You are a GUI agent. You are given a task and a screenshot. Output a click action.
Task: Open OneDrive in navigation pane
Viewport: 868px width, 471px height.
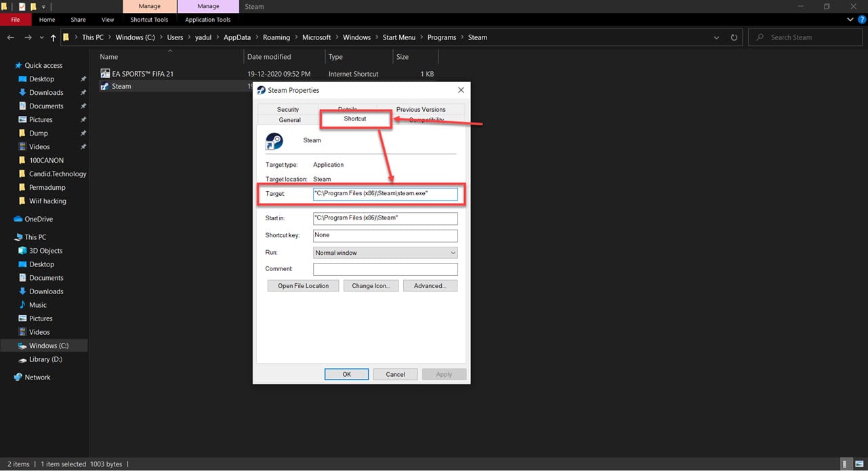tap(39, 220)
